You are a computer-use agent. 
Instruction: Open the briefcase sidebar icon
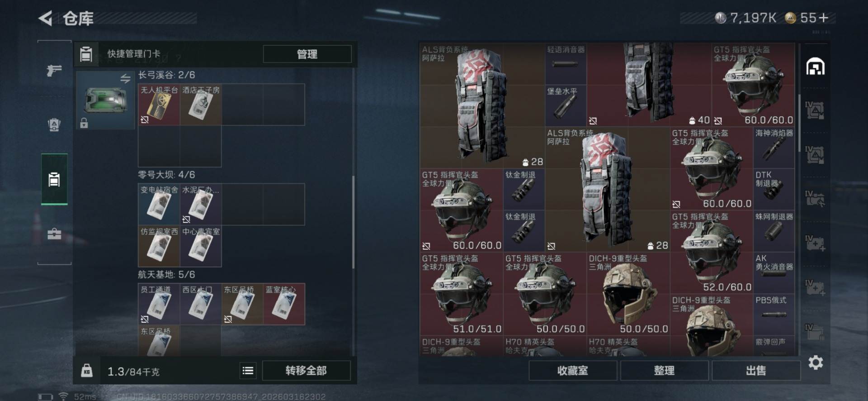click(x=54, y=234)
